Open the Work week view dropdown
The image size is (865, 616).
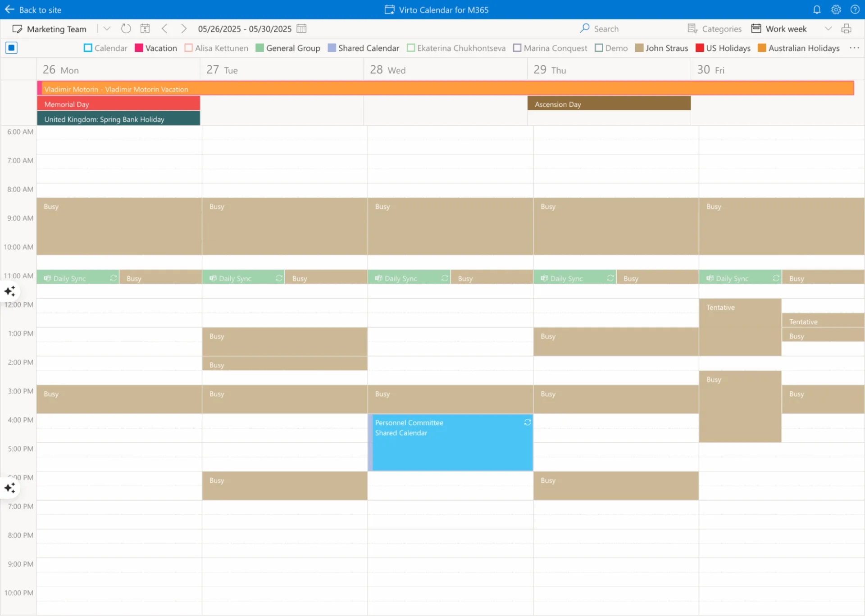pos(829,28)
